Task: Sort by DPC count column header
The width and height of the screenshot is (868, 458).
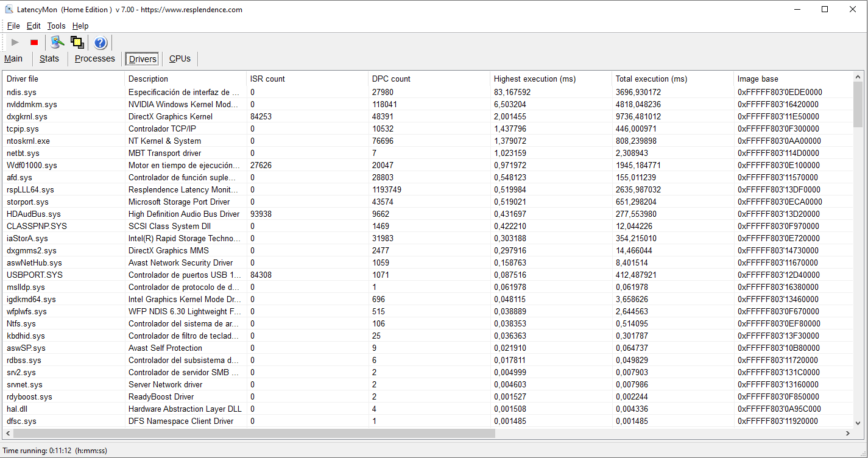Action: (429, 79)
